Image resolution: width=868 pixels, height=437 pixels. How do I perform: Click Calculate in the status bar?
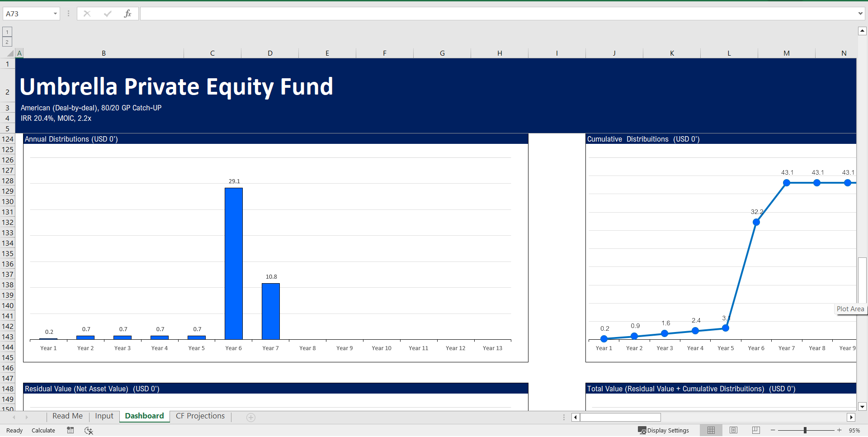click(43, 430)
